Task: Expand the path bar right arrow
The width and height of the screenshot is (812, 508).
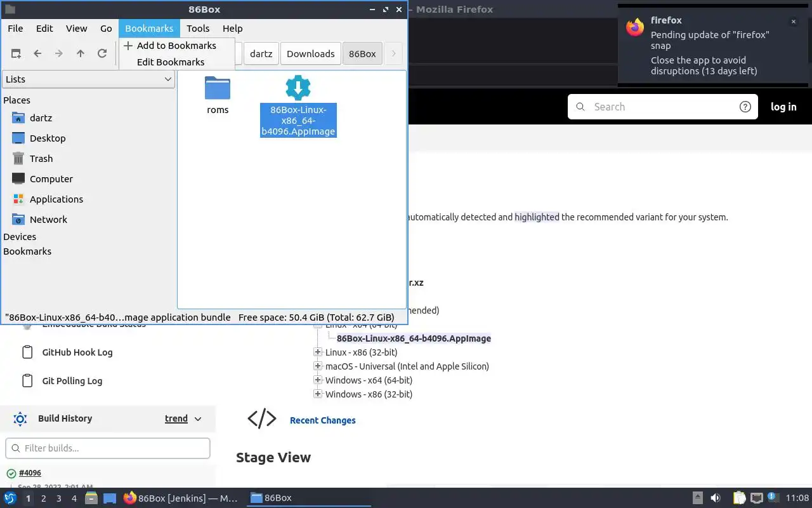Action: tap(393, 54)
